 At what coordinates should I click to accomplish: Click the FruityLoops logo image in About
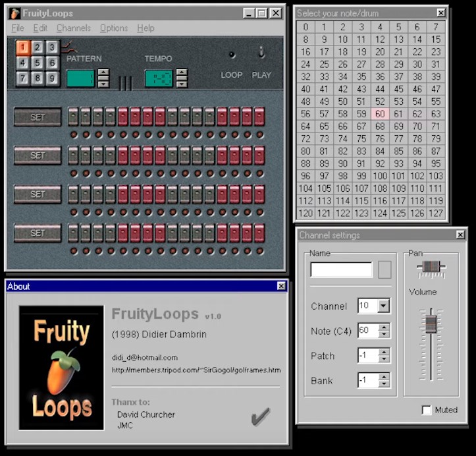click(62, 368)
